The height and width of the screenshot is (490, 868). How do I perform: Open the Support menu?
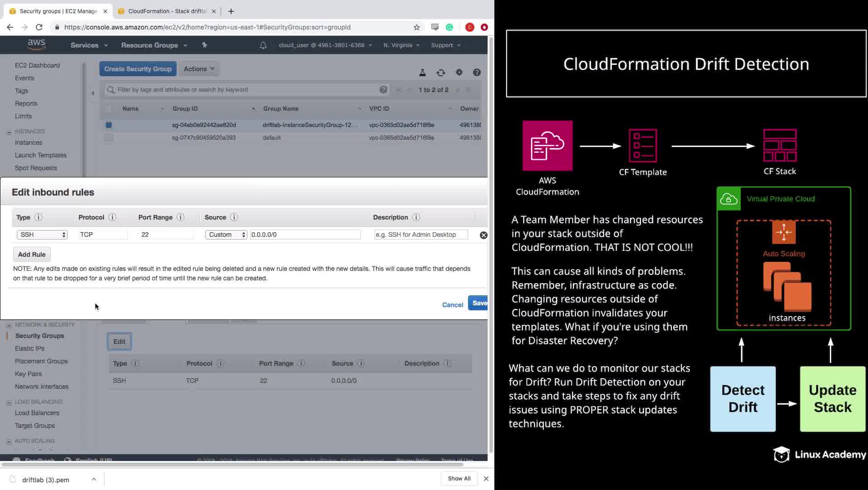[x=445, y=45]
